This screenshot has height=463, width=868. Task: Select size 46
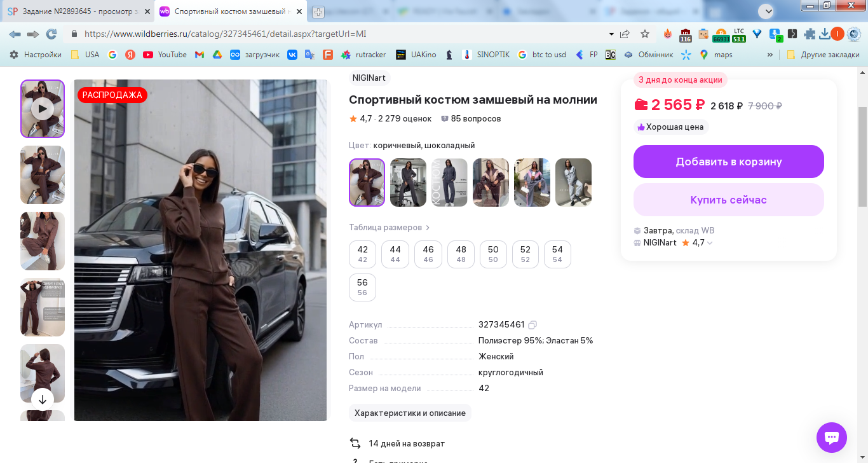pos(428,254)
